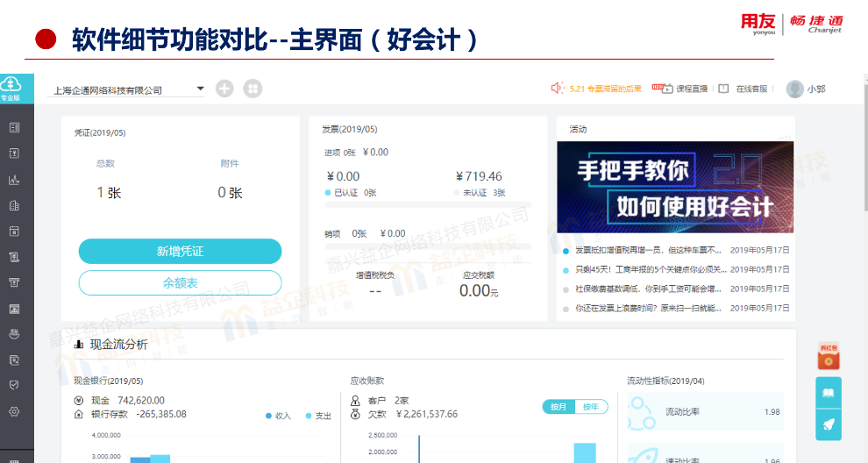The height and width of the screenshot is (463, 868).
Task: Open the building sidebar icon
Action: 14,205
